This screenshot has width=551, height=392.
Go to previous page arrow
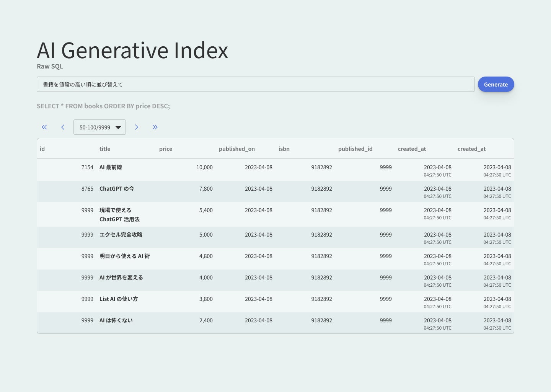pyautogui.click(x=63, y=127)
